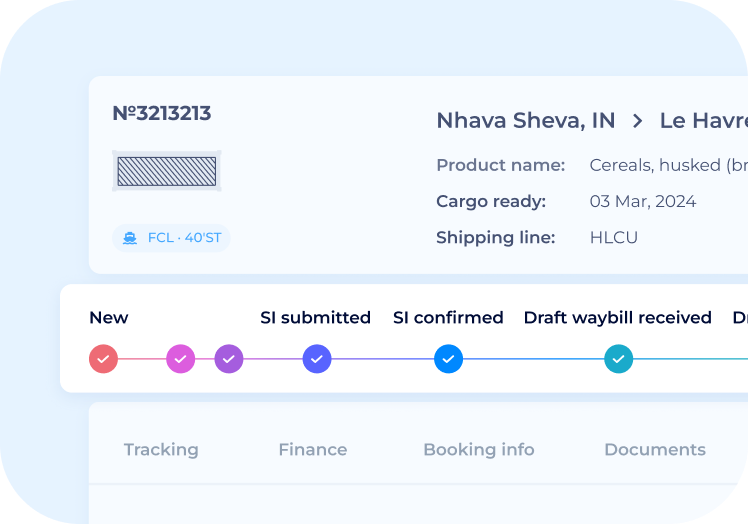The image size is (748, 524).
Task: Click the Nhava Sheva, IN origin
Action: [x=526, y=121]
